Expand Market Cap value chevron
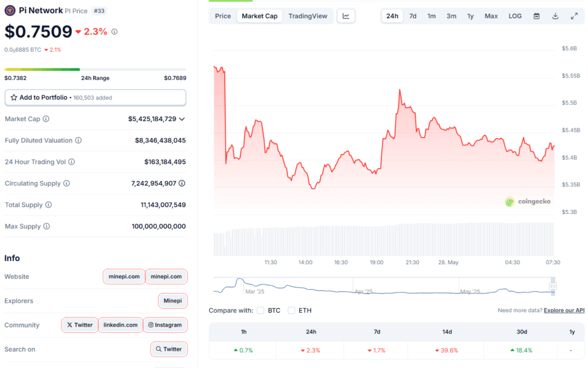 point(182,119)
